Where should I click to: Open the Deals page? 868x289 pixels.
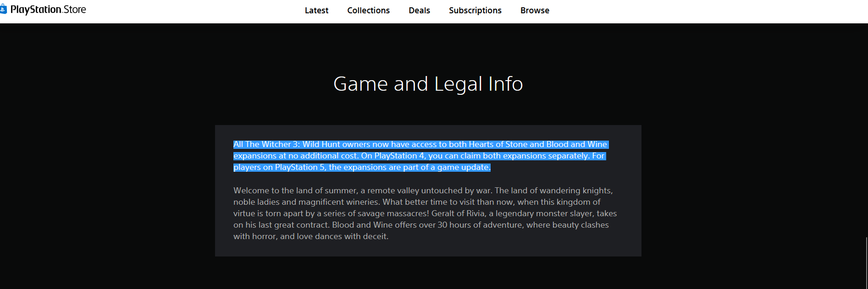(x=419, y=11)
